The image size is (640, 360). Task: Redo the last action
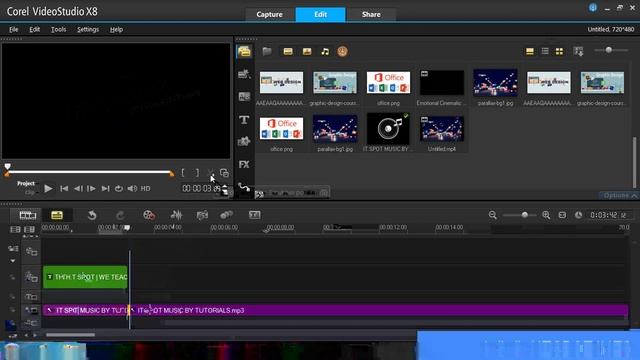click(120, 215)
